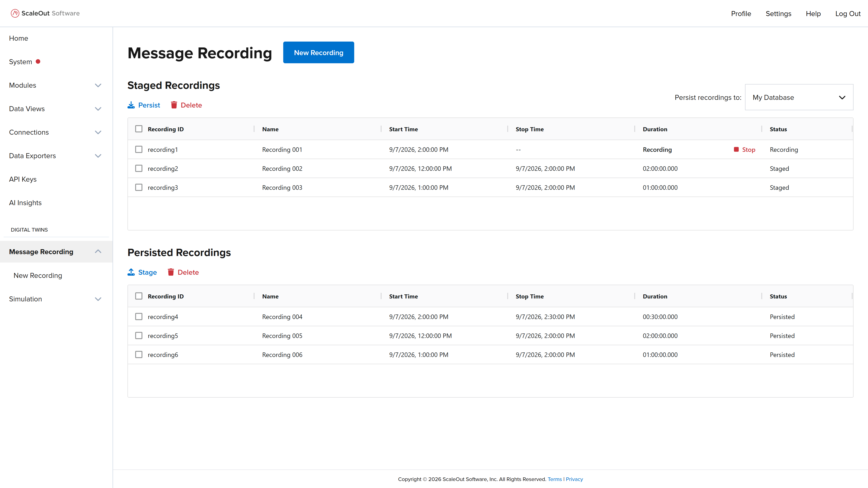Viewport: 868px width, 488px height.
Task: Click the Persist button label
Action: (149, 105)
